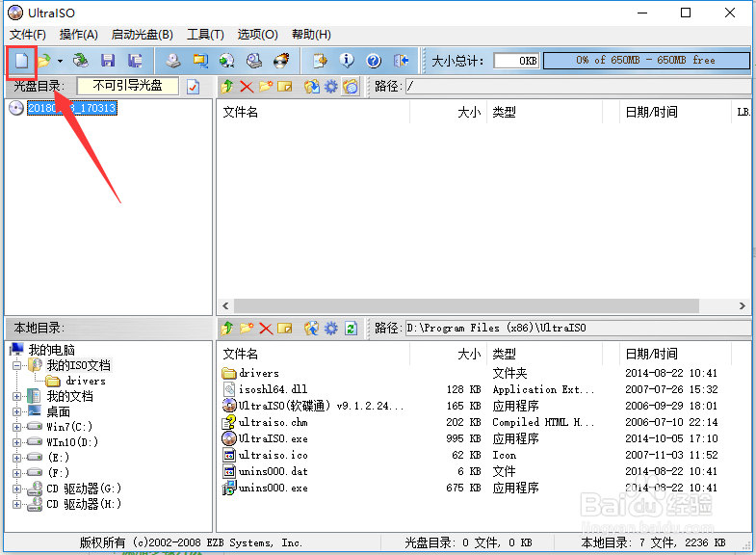
Task: Expand the Win7(C:) drive node
Action: (x=17, y=427)
